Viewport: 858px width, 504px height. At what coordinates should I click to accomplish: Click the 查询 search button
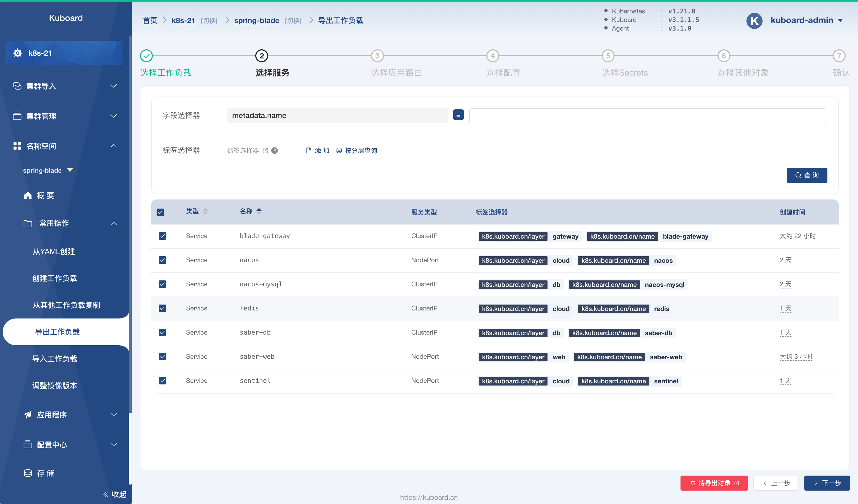click(807, 175)
